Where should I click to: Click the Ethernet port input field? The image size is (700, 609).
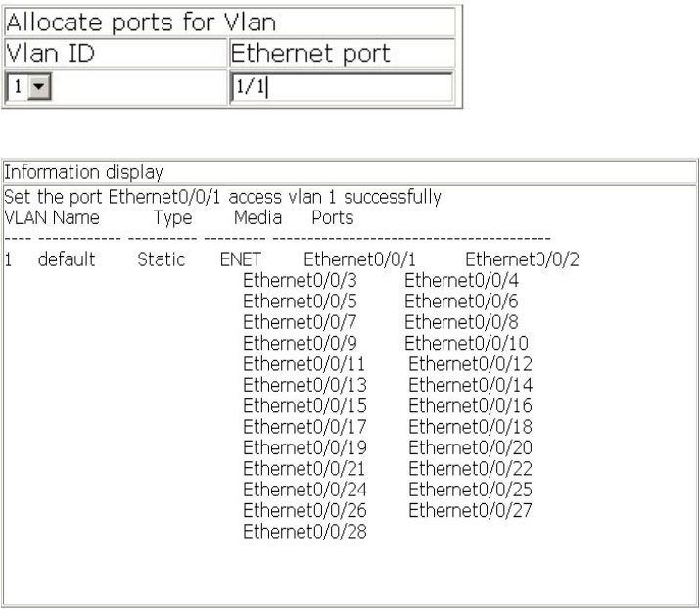click(x=340, y=87)
